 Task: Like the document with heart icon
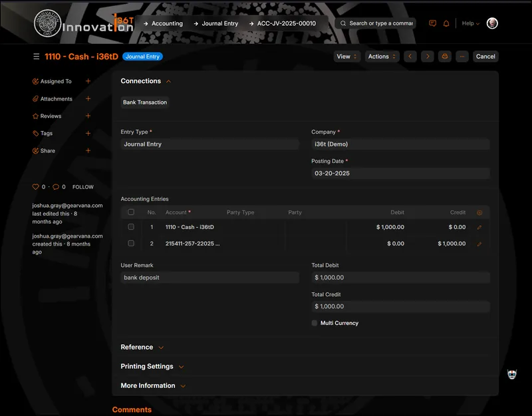(x=35, y=187)
